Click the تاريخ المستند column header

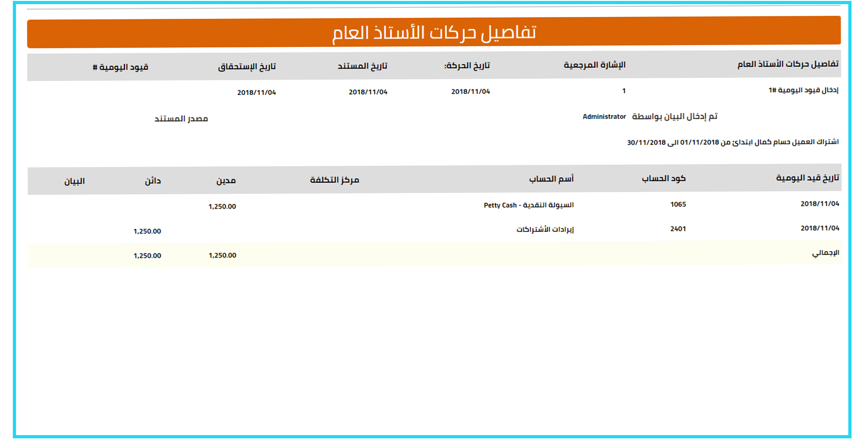pos(362,66)
